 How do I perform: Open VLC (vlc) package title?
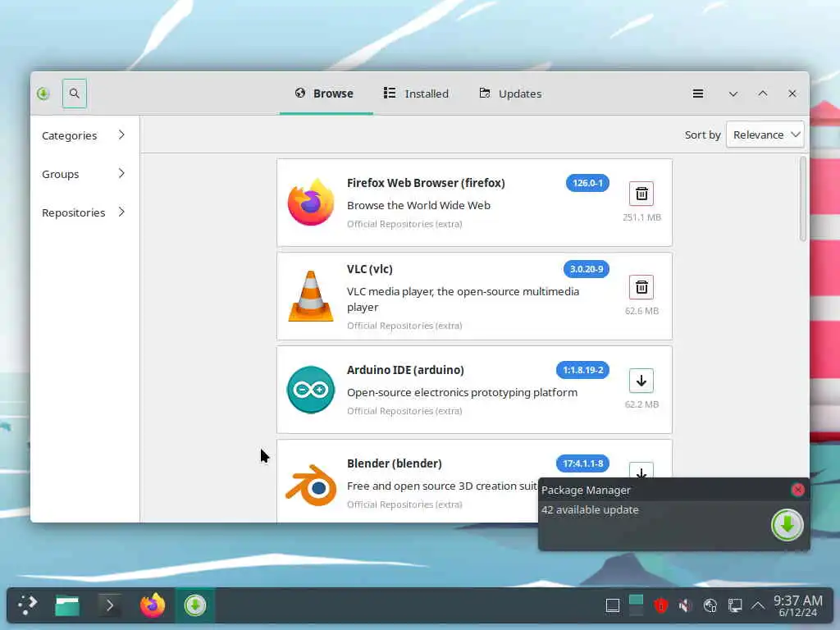tap(370, 269)
